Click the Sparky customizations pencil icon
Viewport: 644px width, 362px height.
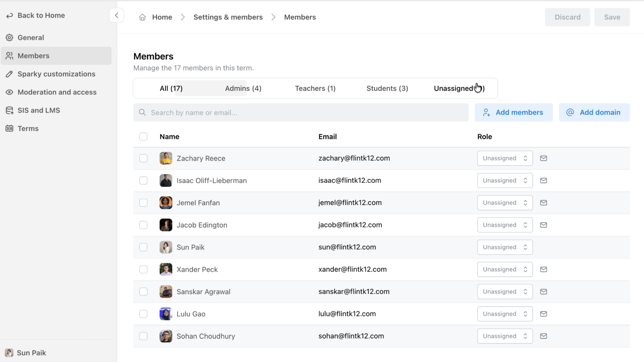tap(9, 74)
